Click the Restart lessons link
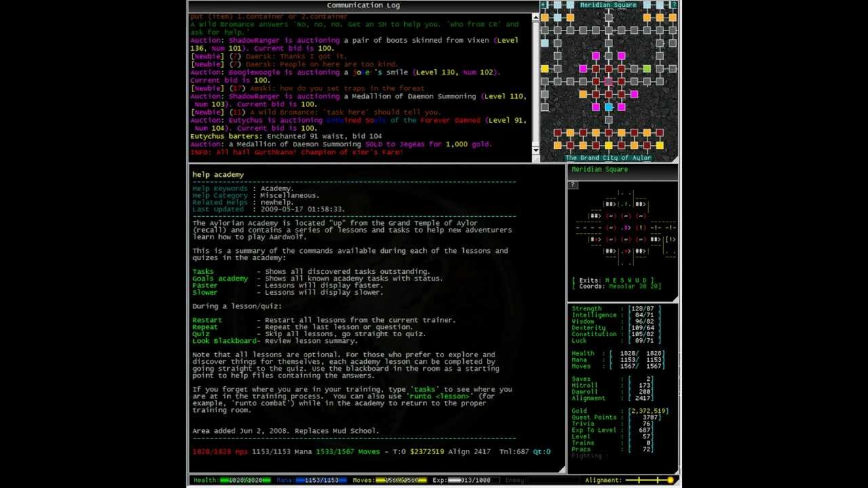This screenshot has height=488, width=868. 207,320
